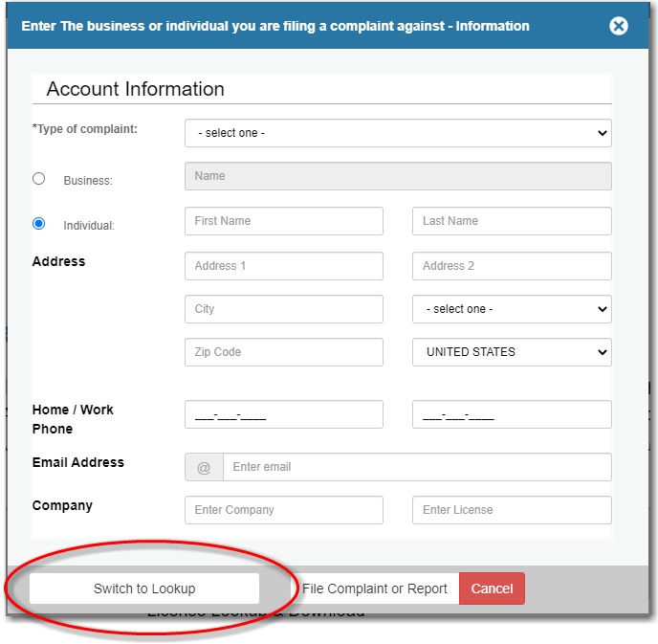This screenshot has width=658, height=644.
Task: Select the Address 2 text box
Action: tap(512, 266)
